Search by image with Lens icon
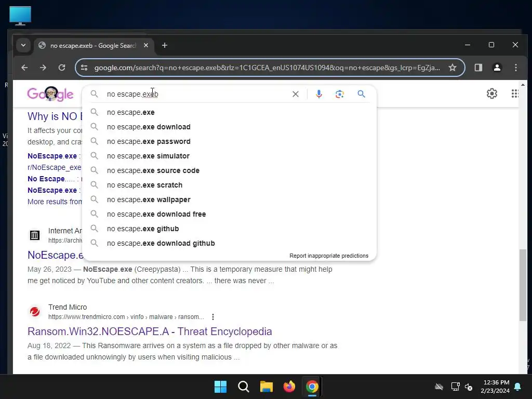This screenshot has height=399, width=532. (340, 94)
